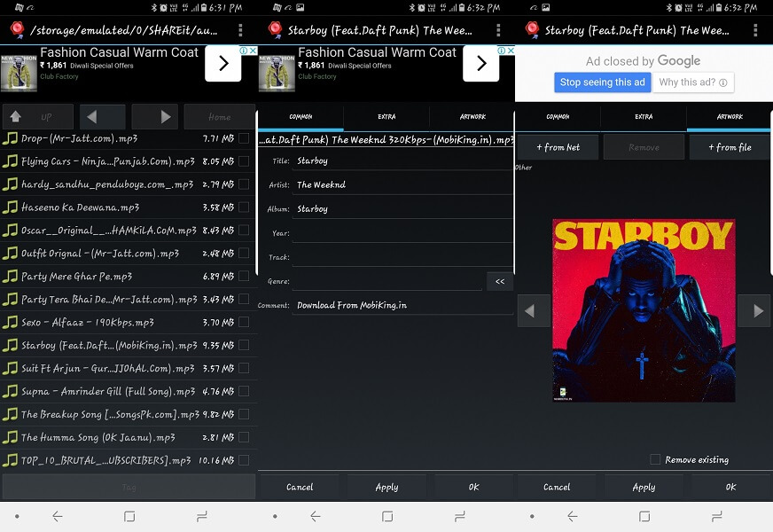Edit the Title field containing Starboy
773x532 pixels.
(402, 160)
